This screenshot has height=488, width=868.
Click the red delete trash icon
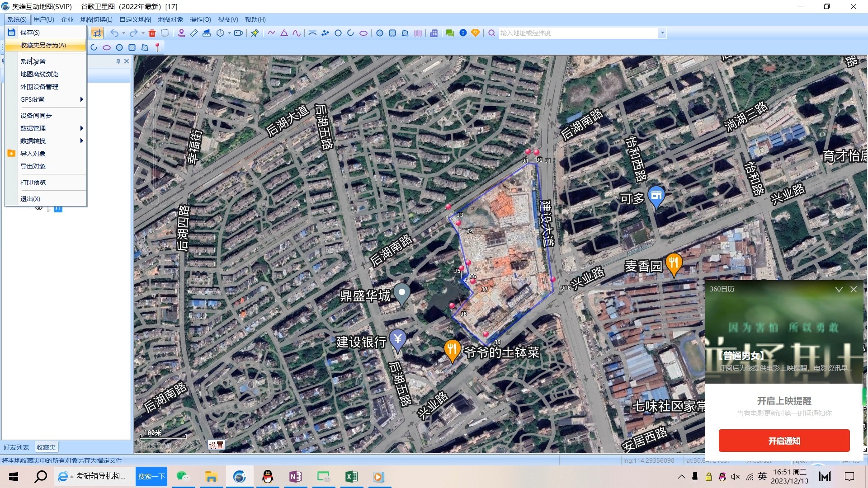(x=152, y=33)
